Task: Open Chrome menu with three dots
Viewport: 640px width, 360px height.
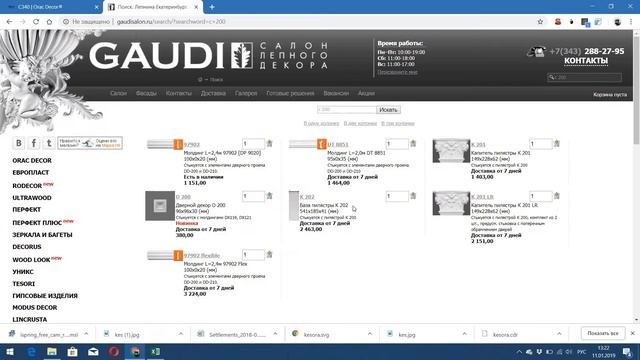Action: coord(631,22)
